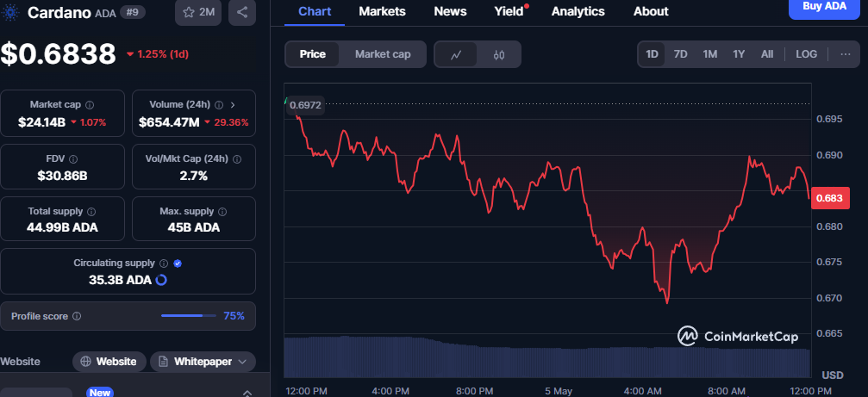The image size is (868, 397).
Task: Select the 1Y time range
Action: pos(739,54)
